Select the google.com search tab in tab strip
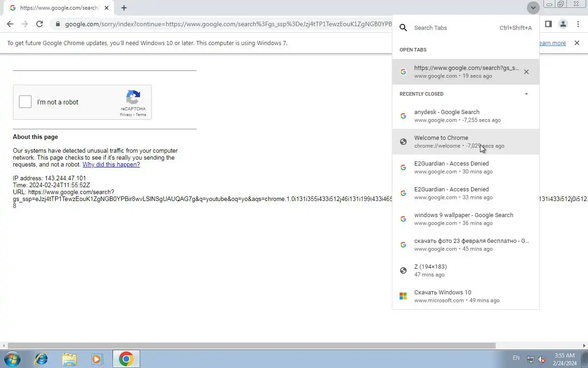Screen dimensions: 588x368 tap(59, 8)
